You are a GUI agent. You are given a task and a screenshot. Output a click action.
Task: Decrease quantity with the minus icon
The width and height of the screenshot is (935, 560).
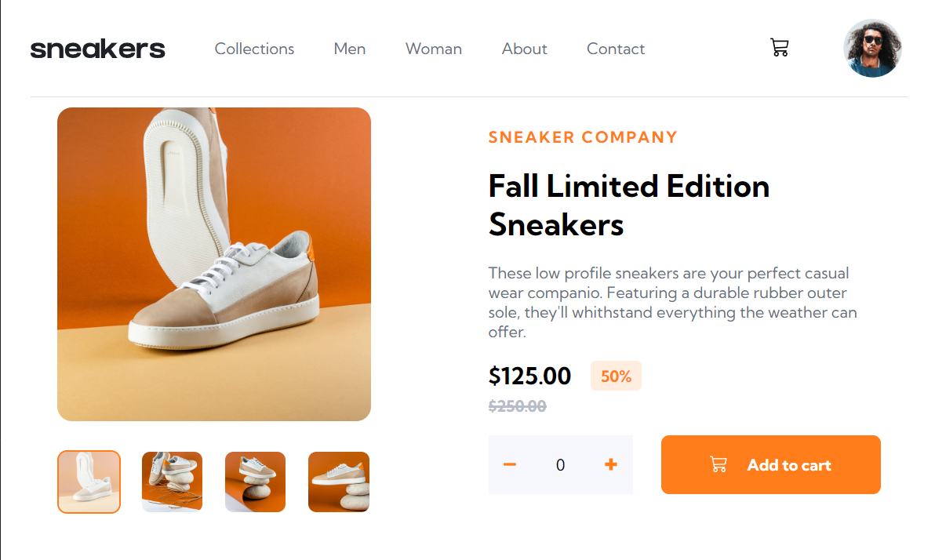point(510,464)
